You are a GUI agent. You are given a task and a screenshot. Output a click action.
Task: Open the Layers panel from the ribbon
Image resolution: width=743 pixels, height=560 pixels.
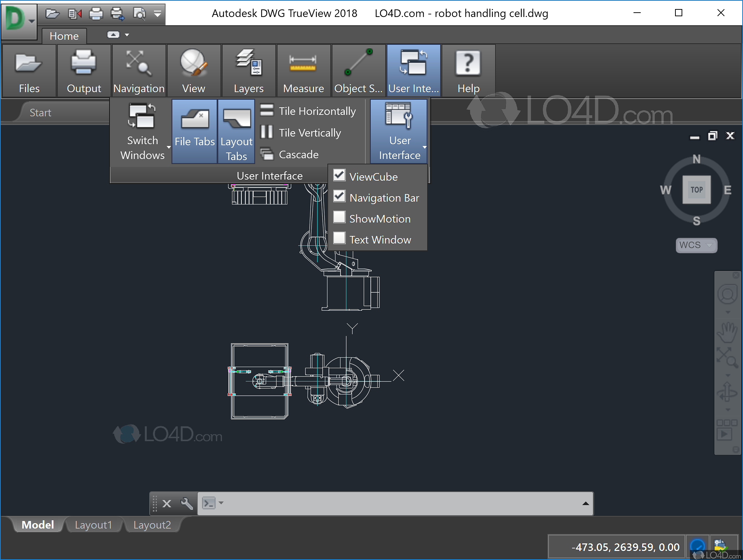249,70
